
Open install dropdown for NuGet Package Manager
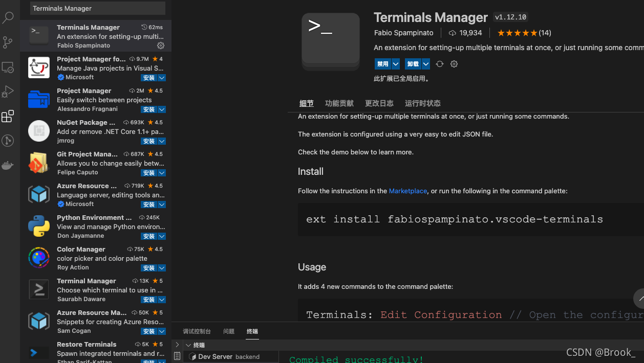pyautogui.click(x=162, y=141)
